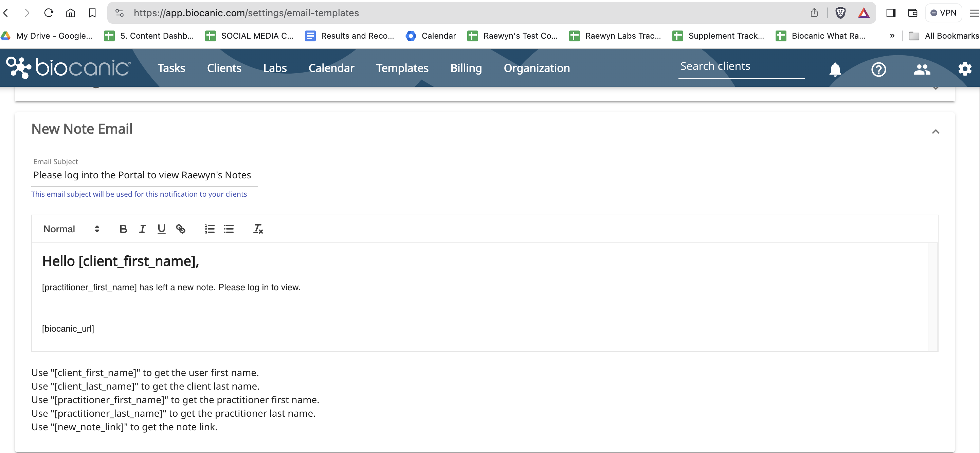Switch to the Templates section
980x453 pixels.
point(402,68)
